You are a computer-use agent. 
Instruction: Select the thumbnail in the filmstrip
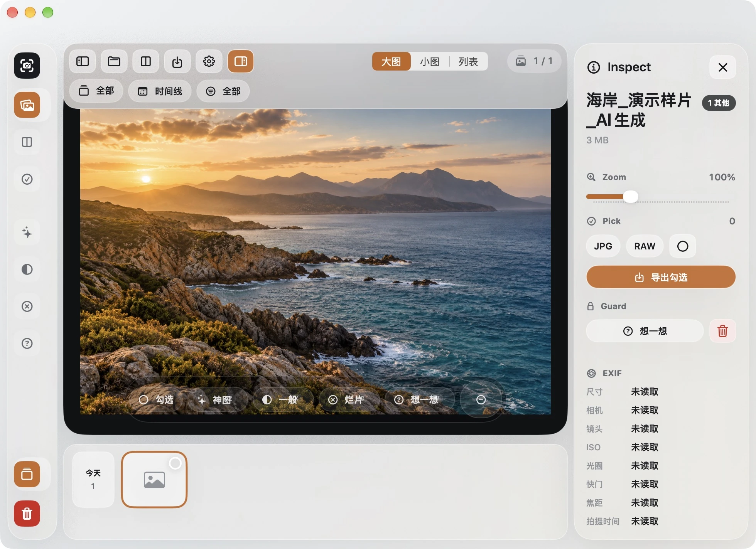click(154, 480)
